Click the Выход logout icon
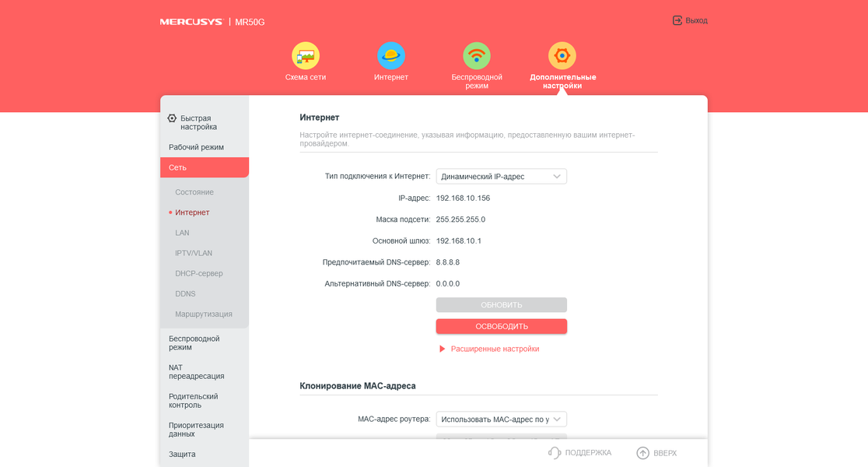 tap(677, 20)
